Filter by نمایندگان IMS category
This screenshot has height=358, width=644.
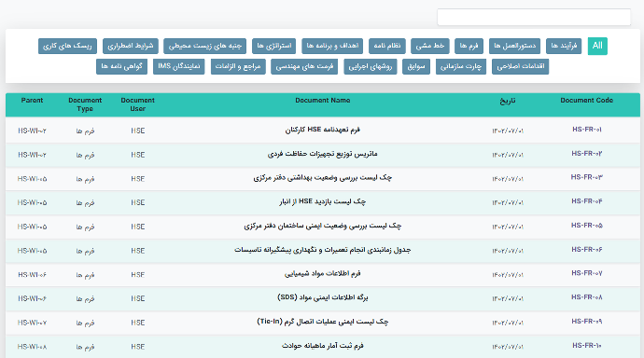coord(178,66)
